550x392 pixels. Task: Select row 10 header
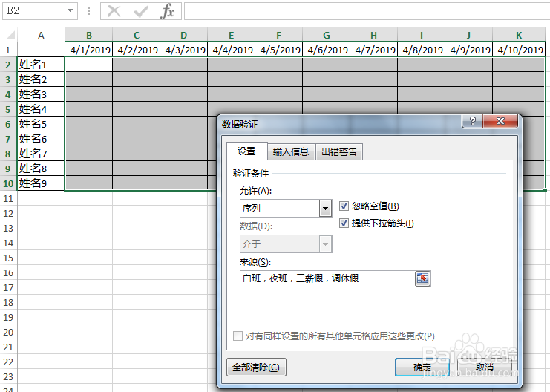click(x=8, y=183)
